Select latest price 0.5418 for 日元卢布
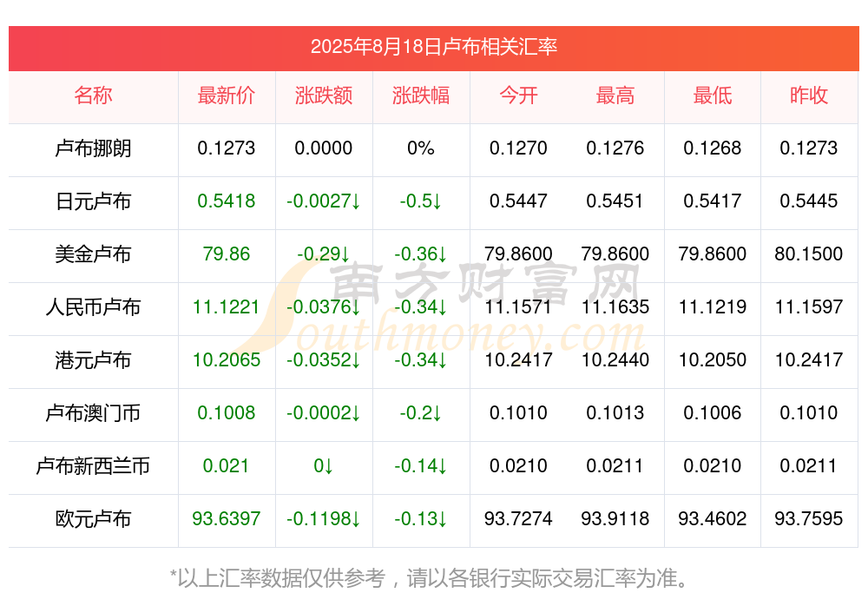Image resolution: width=868 pixels, height=606 pixels. click(x=227, y=201)
